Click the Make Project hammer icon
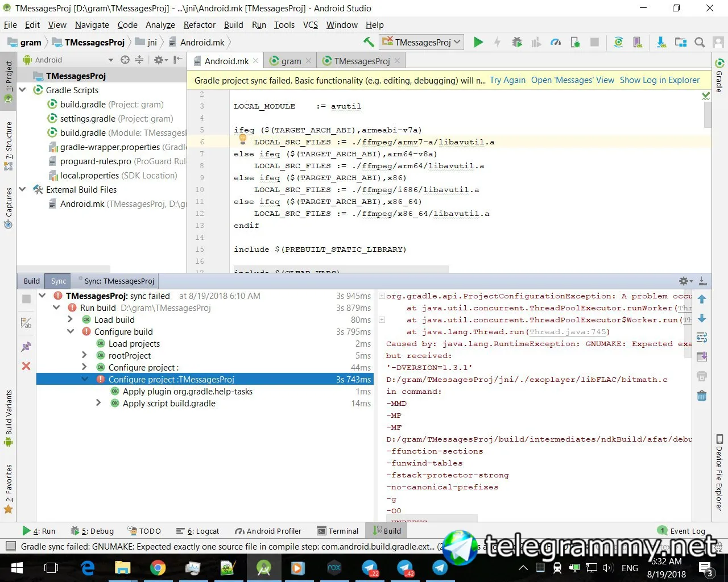The image size is (728, 582). [369, 42]
